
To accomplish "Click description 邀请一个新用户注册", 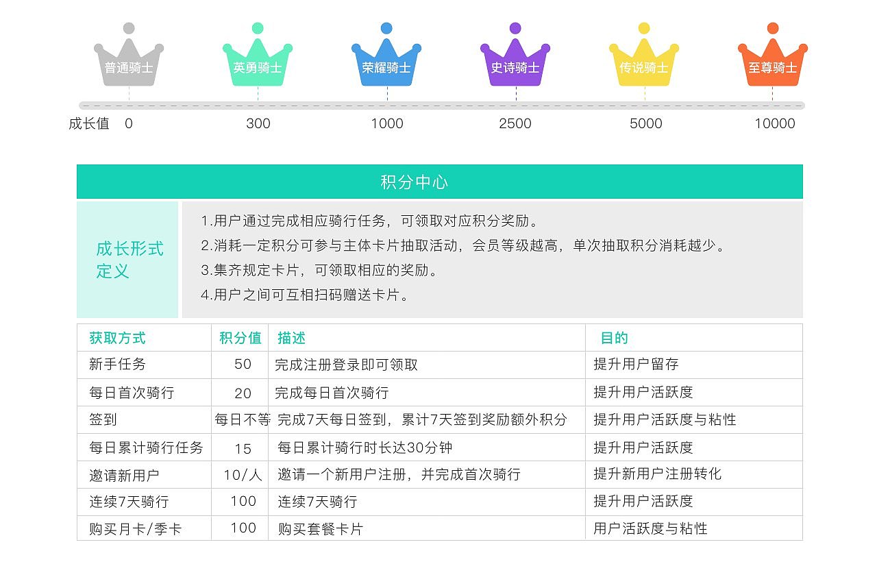I will 399,474.
